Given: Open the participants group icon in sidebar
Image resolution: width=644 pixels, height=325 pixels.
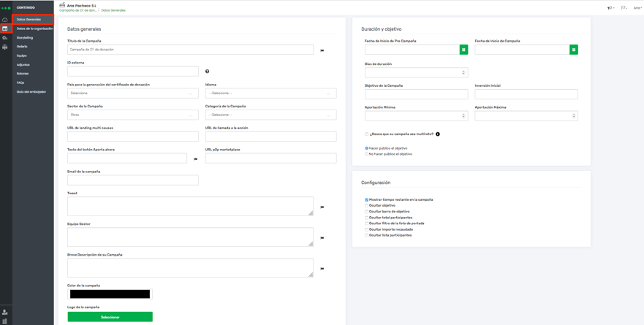Looking at the screenshot, I should (5, 47).
